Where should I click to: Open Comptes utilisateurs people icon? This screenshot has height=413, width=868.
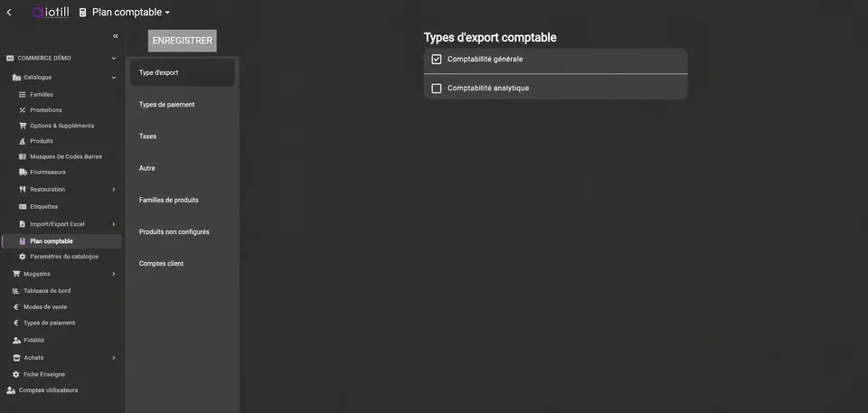[11, 390]
